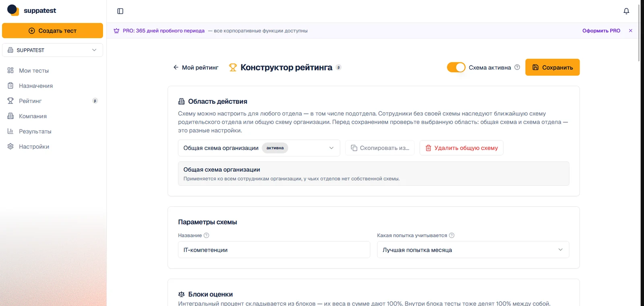Open the SUPPATEST organization dropdown
The height and width of the screenshot is (306, 644).
[x=52, y=50]
